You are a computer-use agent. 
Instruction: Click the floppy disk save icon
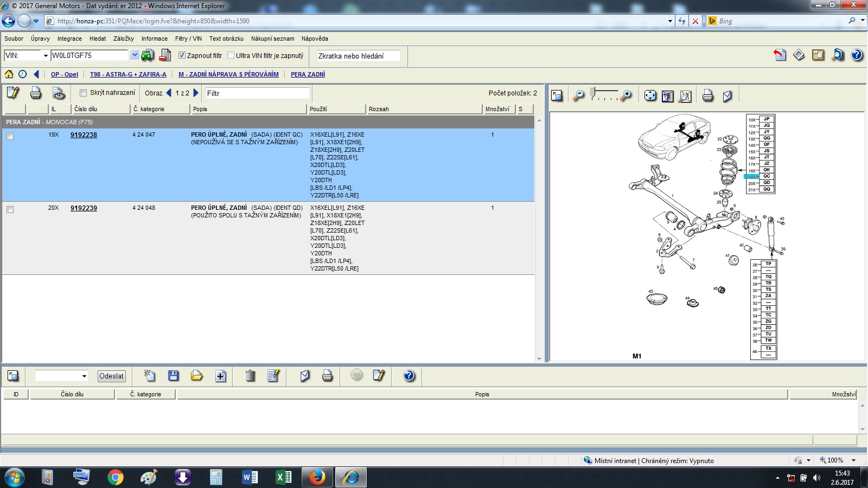pyautogui.click(x=173, y=376)
